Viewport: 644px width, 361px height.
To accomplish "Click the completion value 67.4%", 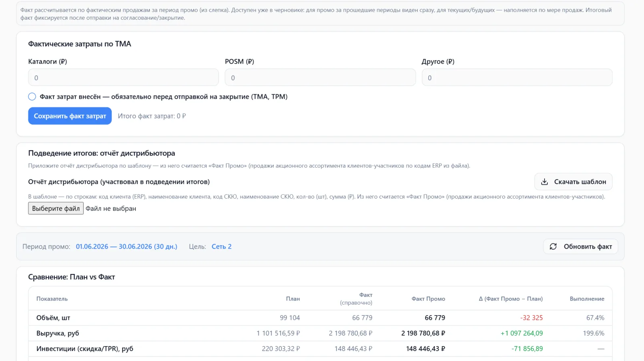I will [x=595, y=318].
